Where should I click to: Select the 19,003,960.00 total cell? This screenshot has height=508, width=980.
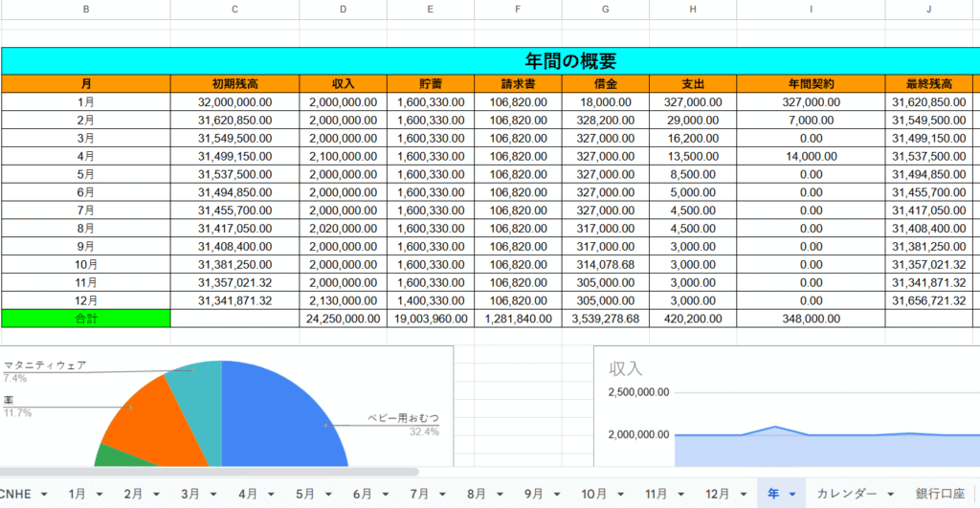tap(431, 319)
